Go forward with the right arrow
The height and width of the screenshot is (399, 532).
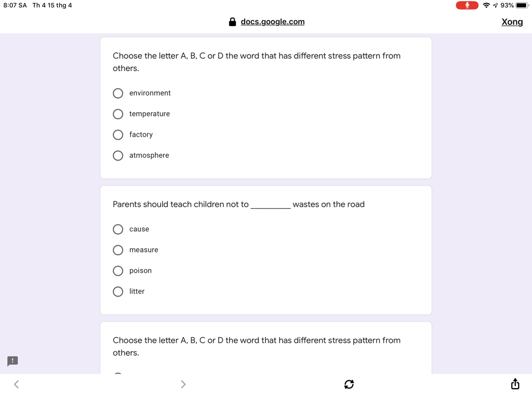point(183,384)
